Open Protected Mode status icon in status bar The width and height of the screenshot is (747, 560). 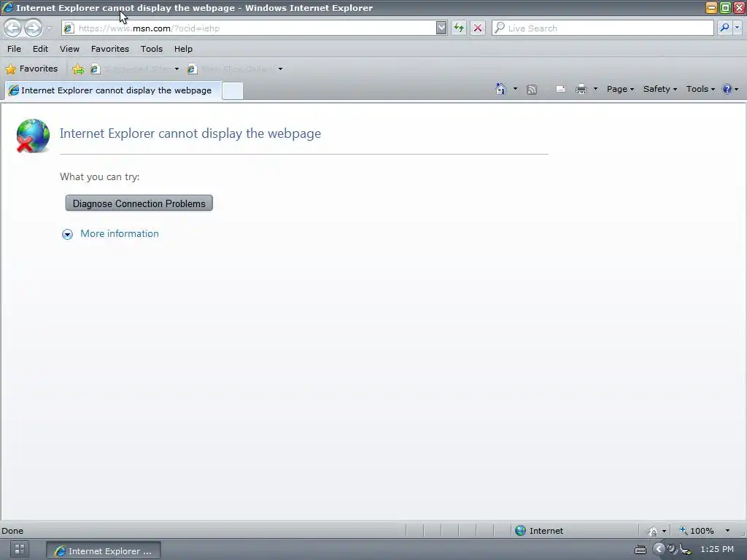tap(653, 531)
